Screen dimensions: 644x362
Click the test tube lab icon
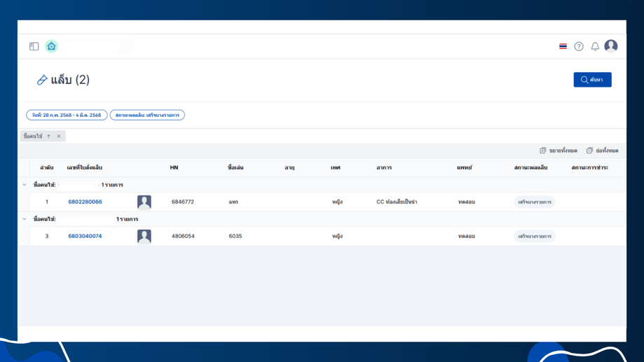(x=42, y=80)
